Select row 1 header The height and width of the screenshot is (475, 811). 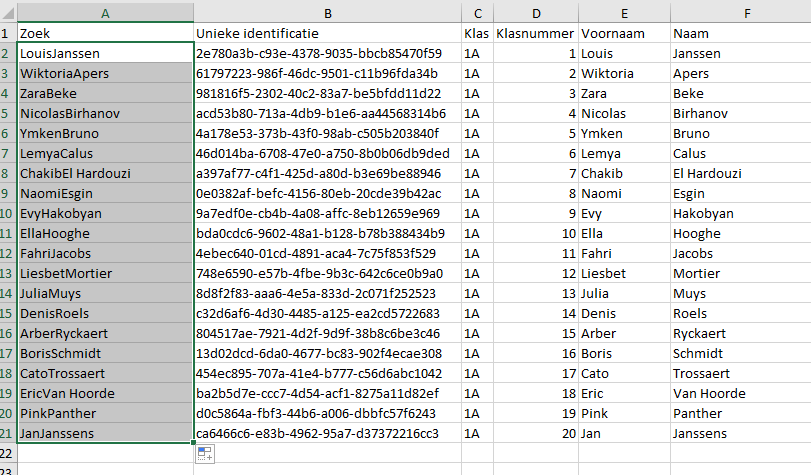pos(8,33)
